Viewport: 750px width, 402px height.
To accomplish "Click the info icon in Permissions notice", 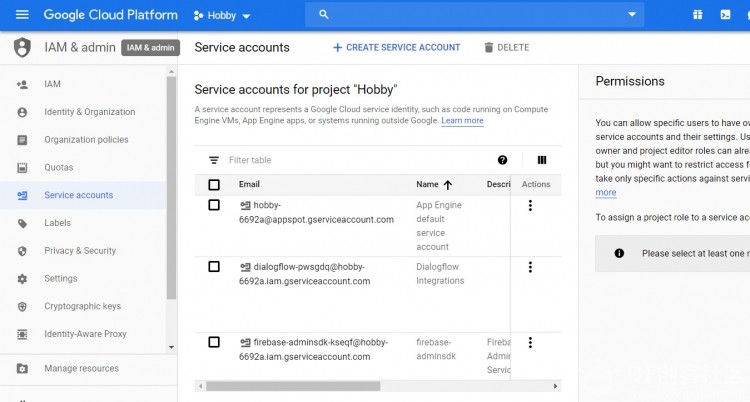I will click(619, 254).
